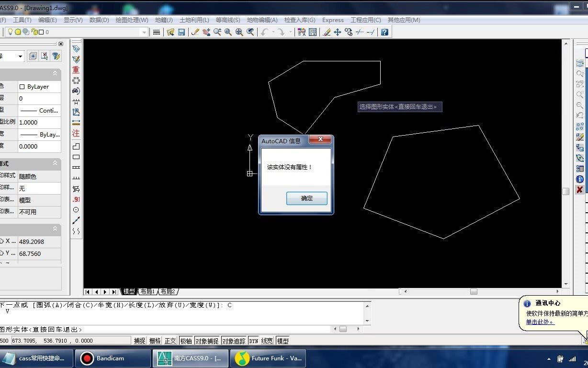This screenshot has width=588, height=368.
Task: Switch to the 布局1 layout tab
Action: pos(147,291)
